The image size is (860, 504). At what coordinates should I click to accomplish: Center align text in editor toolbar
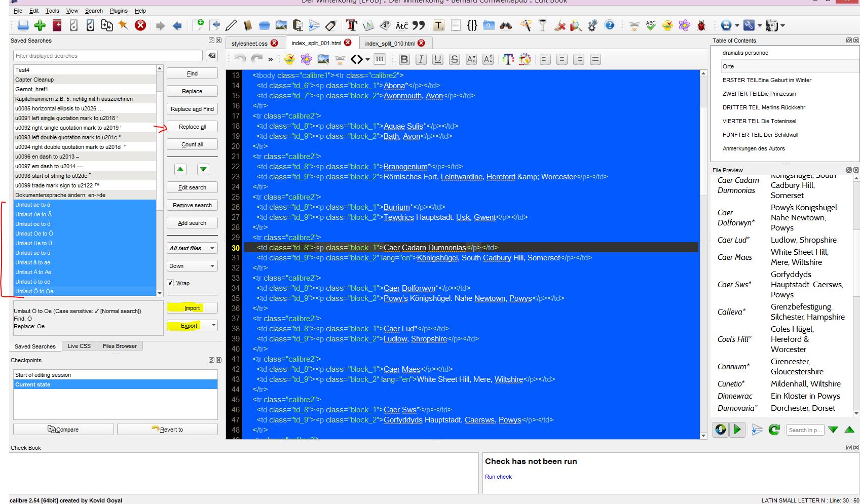click(x=562, y=59)
